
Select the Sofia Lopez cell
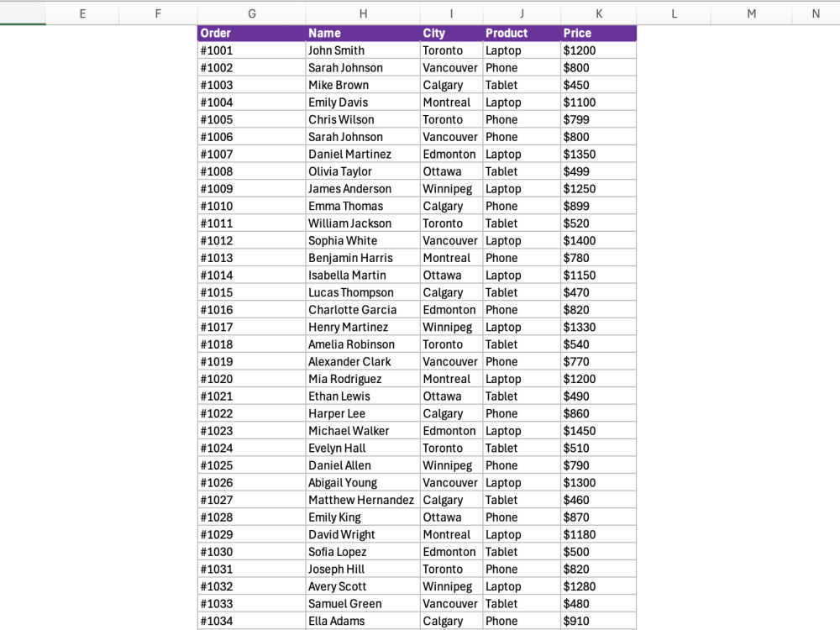(363, 551)
